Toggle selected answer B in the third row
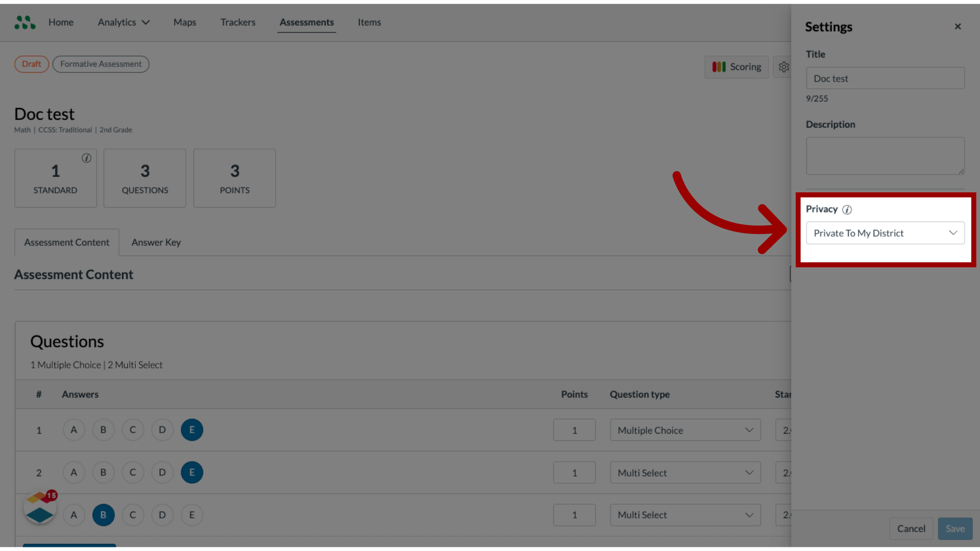980x551 pixels. click(x=103, y=515)
